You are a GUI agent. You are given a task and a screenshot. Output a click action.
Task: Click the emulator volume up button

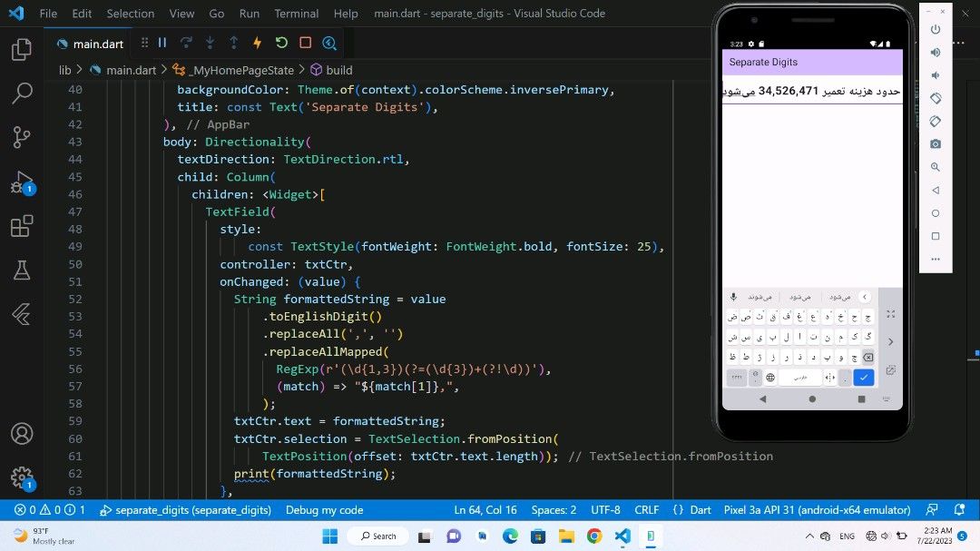pyautogui.click(x=936, y=53)
